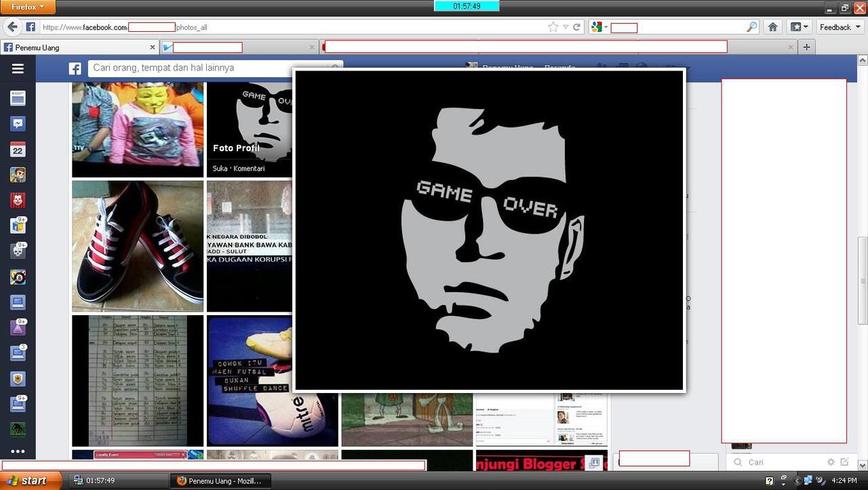Open pink shirt yellow mask photo

(x=138, y=129)
